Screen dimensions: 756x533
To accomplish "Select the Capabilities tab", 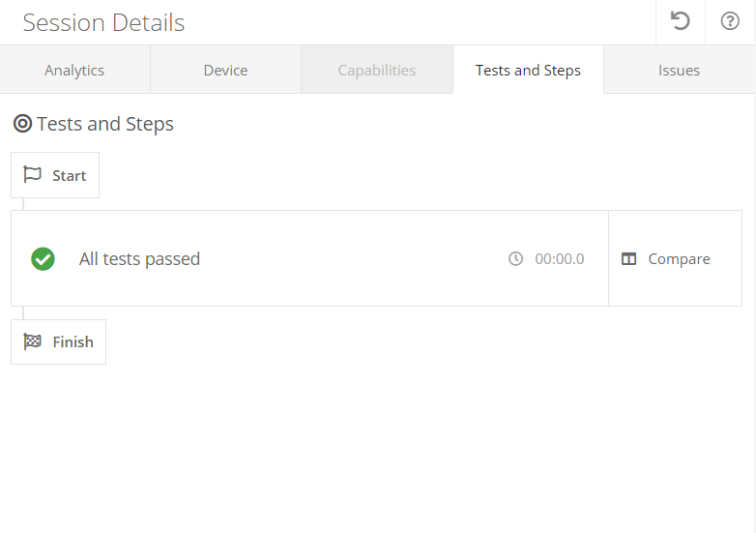I will click(377, 70).
